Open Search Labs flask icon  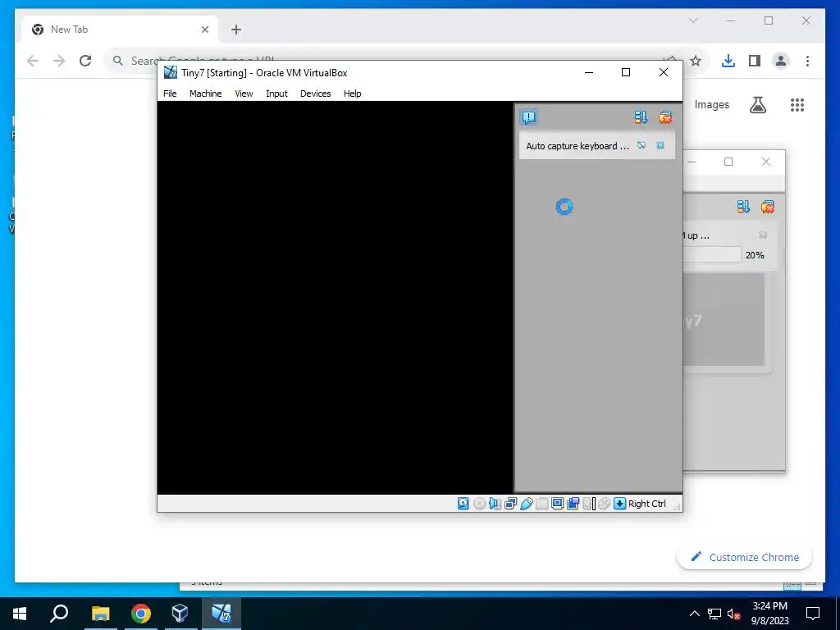click(x=757, y=105)
